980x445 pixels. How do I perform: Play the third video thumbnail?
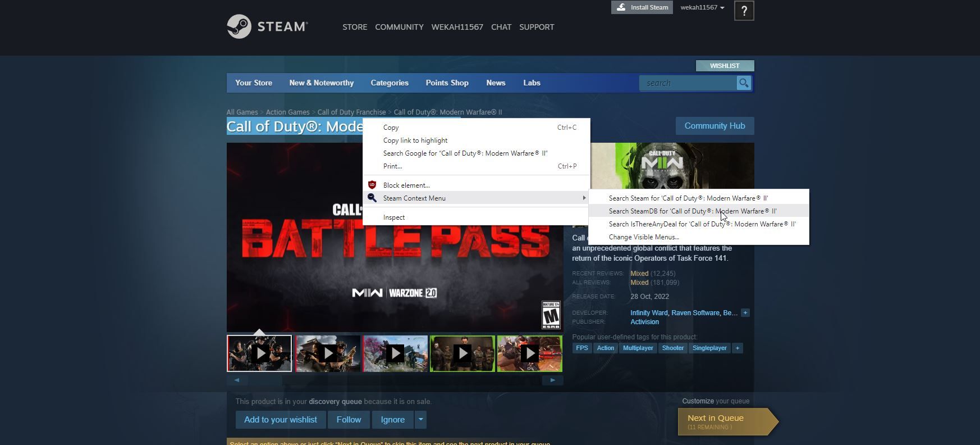point(395,353)
